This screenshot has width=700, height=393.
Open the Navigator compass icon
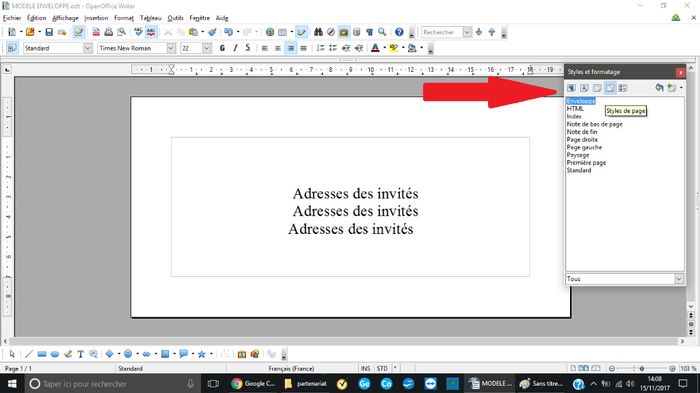point(331,32)
